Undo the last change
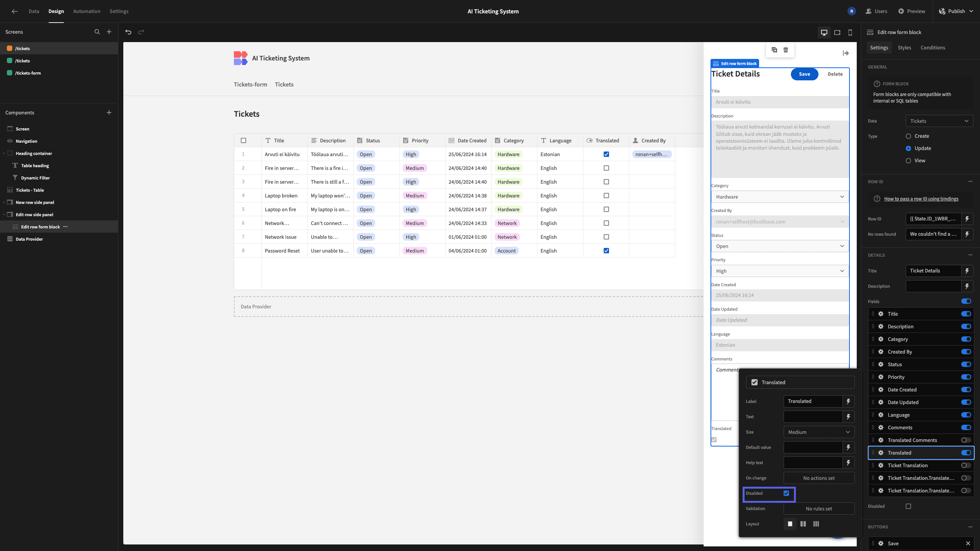Screen dimensions: 980x551 tap(129, 32)
